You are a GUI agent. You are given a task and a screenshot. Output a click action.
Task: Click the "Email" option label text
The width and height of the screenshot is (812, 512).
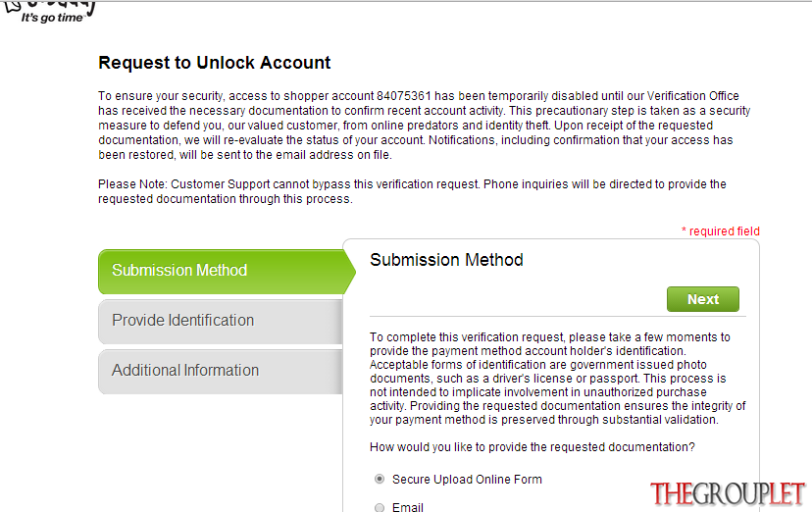[408, 507]
